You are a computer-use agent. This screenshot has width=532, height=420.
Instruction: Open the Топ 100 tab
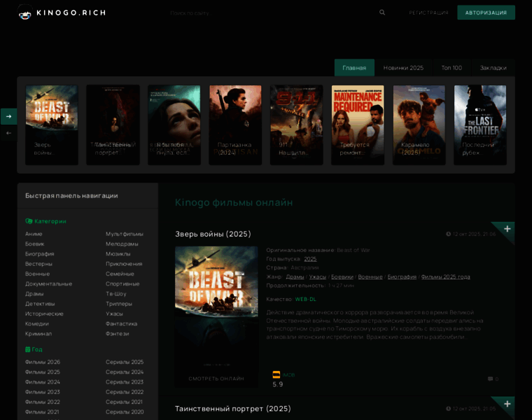451,68
